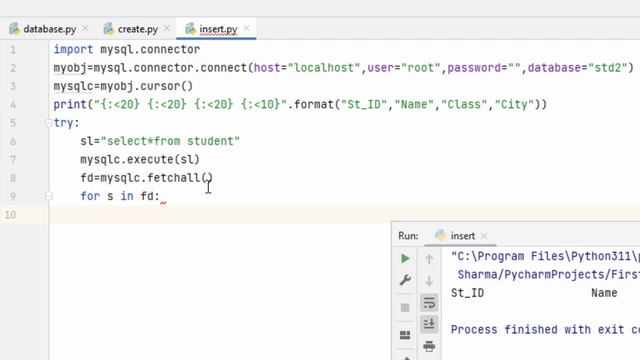Rerun the insert script with green play icon
The width and height of the screenshot is (640, 360).
click(405, 258)
